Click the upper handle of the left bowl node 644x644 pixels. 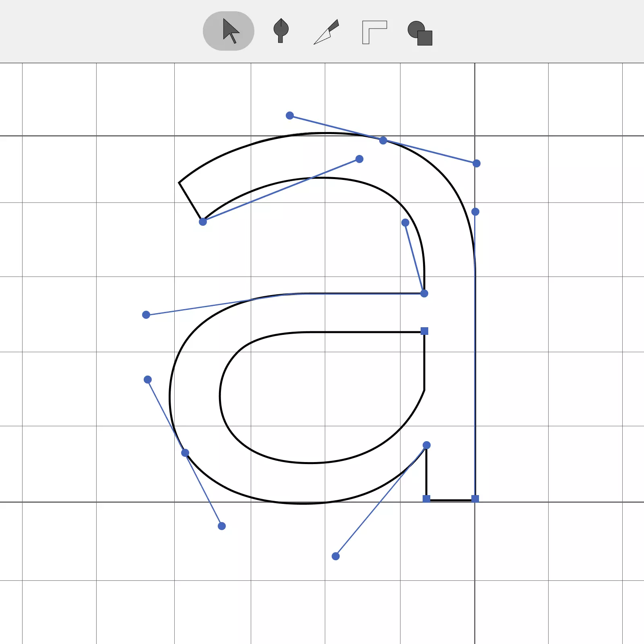(148, 380)
